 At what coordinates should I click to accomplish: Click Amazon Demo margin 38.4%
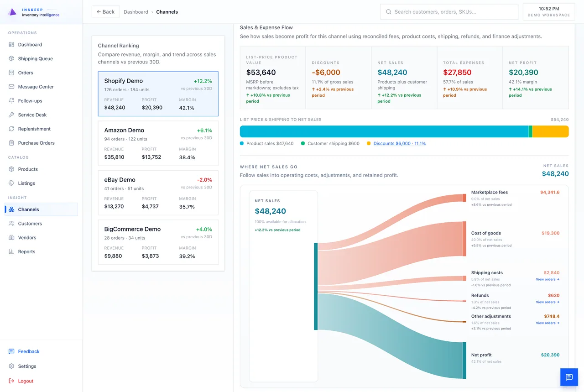[x=187, y=157]
